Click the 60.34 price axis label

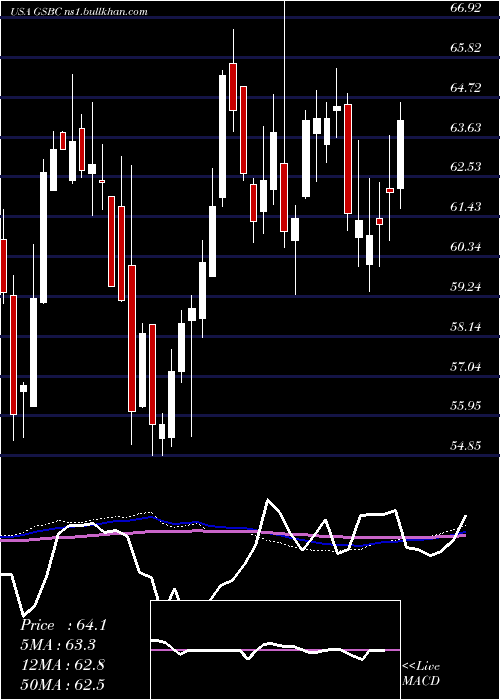tap(466, 247)
